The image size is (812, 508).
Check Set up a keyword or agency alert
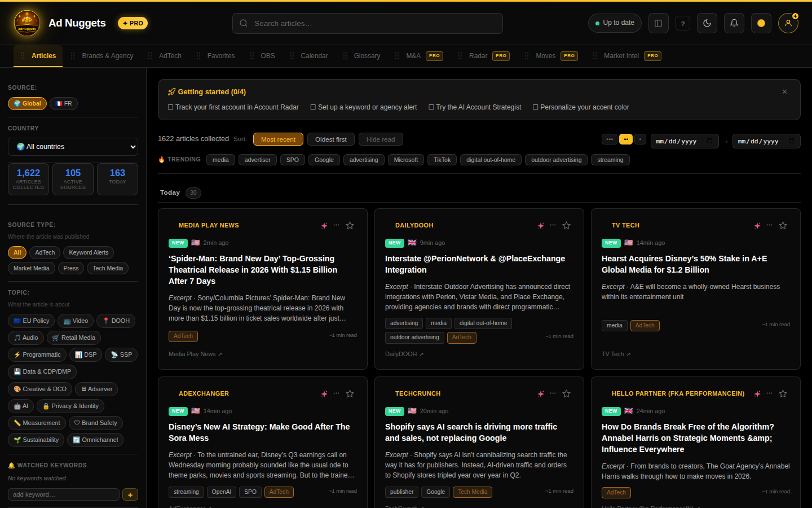point(364,107)
